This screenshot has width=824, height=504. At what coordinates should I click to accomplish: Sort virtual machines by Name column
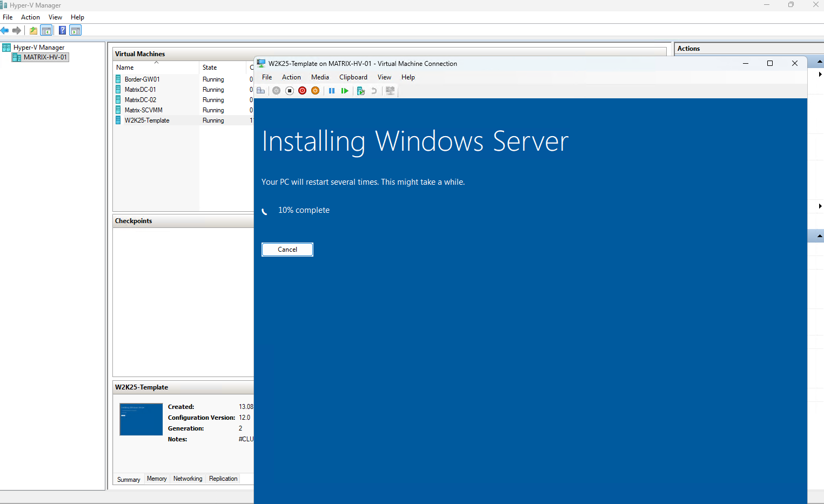click(x=156, y=68)
